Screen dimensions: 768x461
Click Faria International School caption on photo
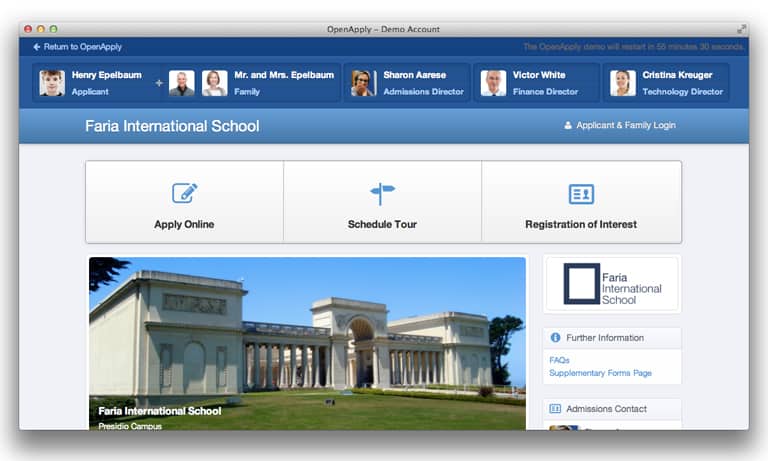tap(160, 411)
